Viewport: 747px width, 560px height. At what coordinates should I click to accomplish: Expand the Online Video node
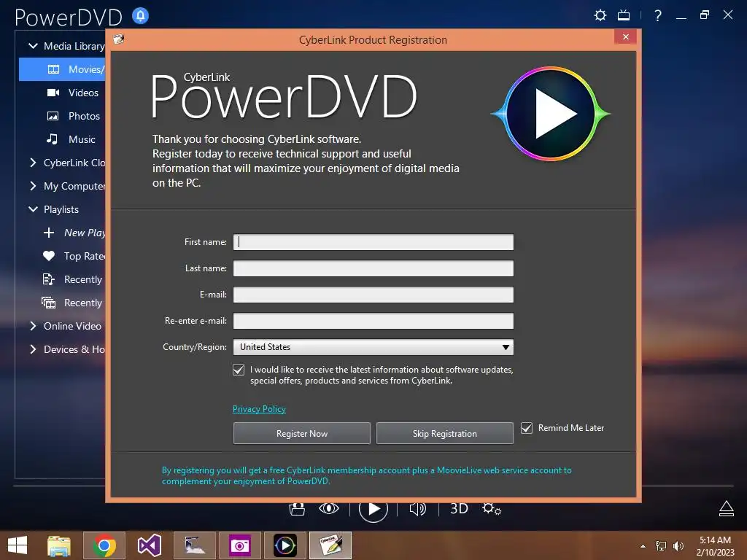point(33,326)
